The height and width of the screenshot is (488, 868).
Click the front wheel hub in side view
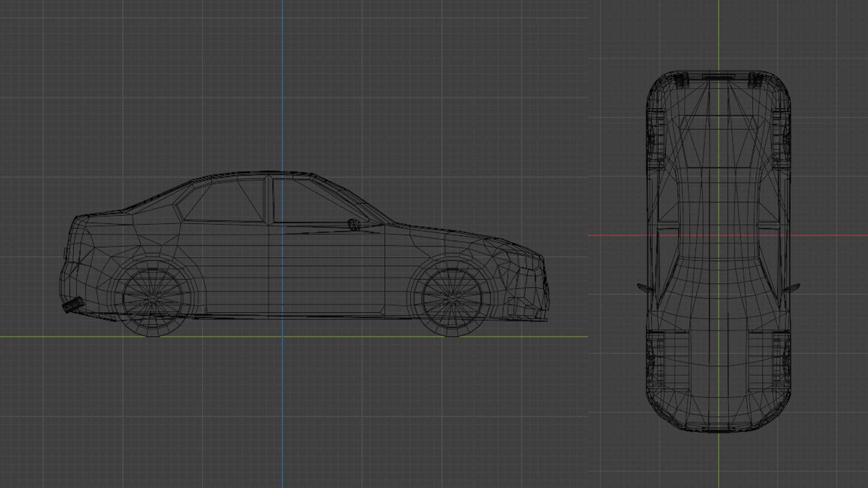coord(452,298)
